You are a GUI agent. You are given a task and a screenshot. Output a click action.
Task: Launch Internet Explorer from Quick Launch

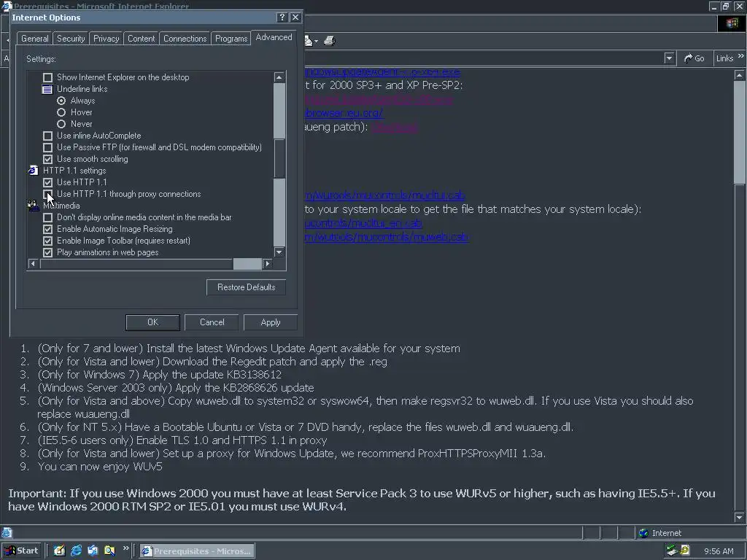(76, 551)
